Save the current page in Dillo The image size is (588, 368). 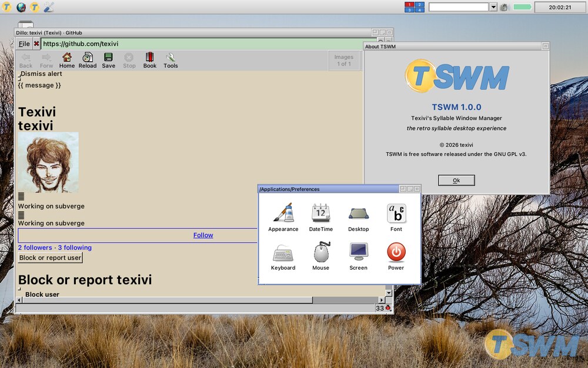click(108, 61)
